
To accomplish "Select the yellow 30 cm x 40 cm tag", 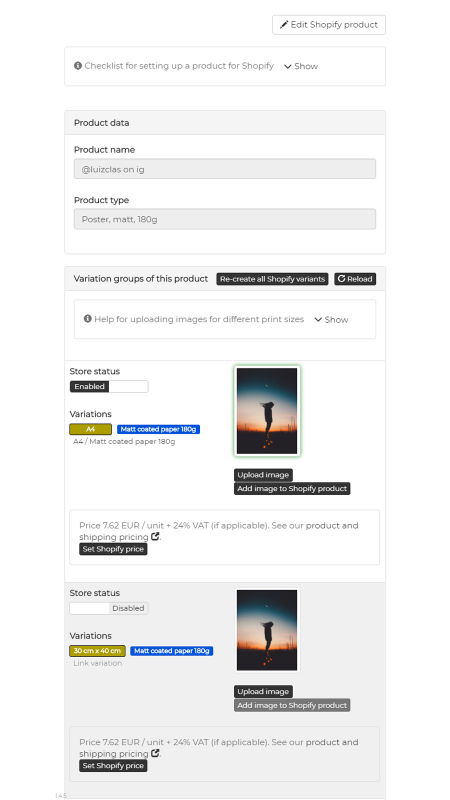I will (x=97, y=651).
